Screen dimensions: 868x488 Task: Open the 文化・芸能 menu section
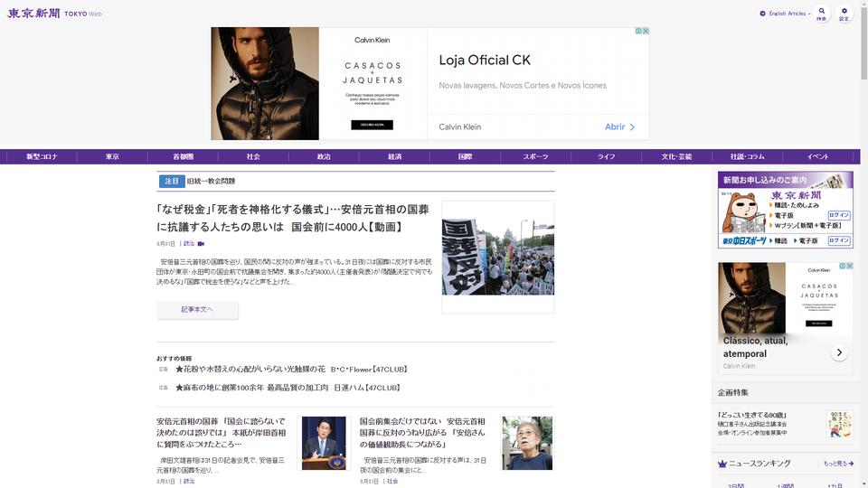click(676, 156)
